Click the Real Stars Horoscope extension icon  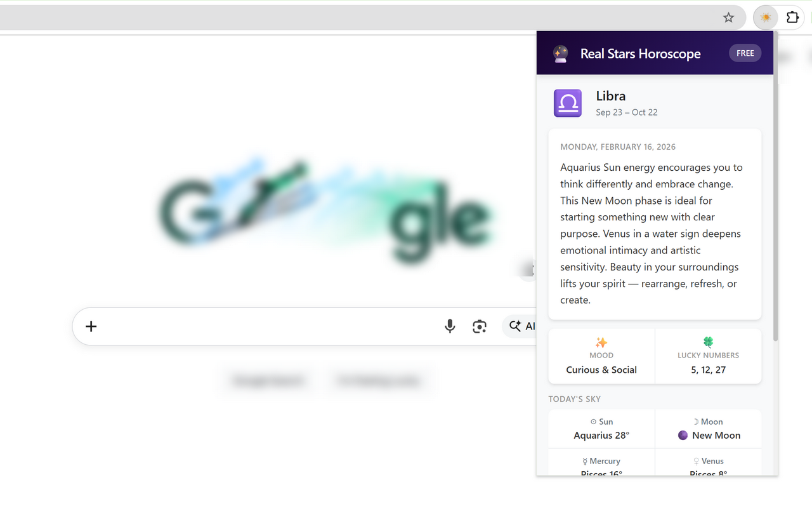pyautogui.click(x=766, y=18)
